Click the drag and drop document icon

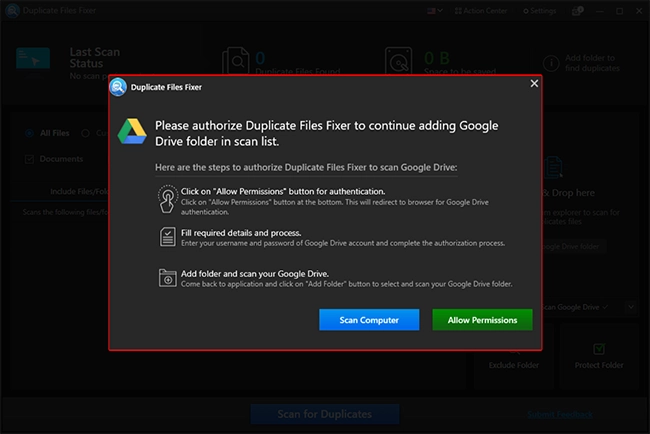(553, 167)
